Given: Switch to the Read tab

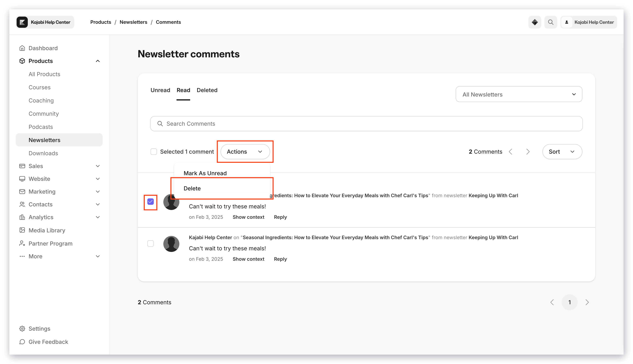Looking at the screenshot, I should (x=183, y=90).
